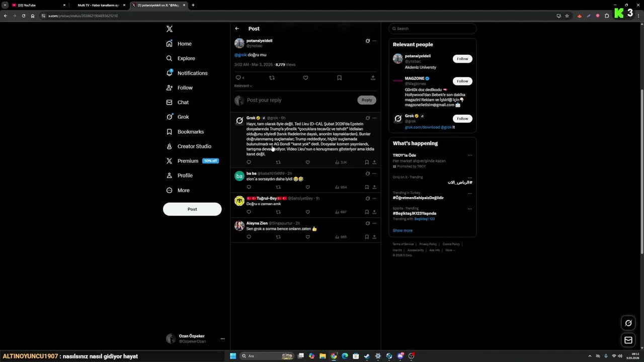The image size is (644, 362).
Task: Open the three-dot menu on potansiyeldeli's post
Action: (374, 41)
